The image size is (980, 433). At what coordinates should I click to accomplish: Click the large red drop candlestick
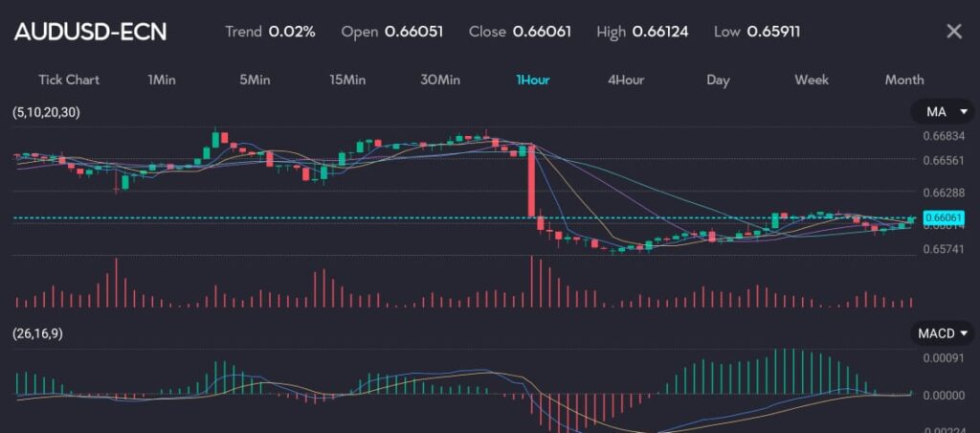pos(531,182)
